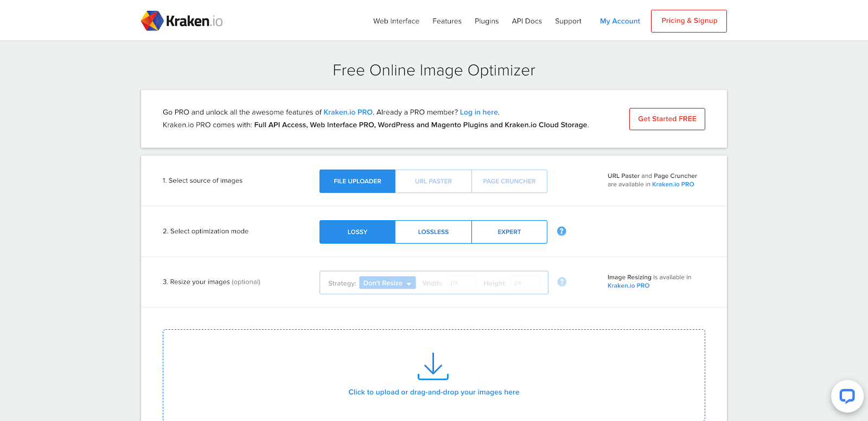The image size is (868, 421).
Task: Click '2. Select optimization mode' label
Action: click(206, 231)
